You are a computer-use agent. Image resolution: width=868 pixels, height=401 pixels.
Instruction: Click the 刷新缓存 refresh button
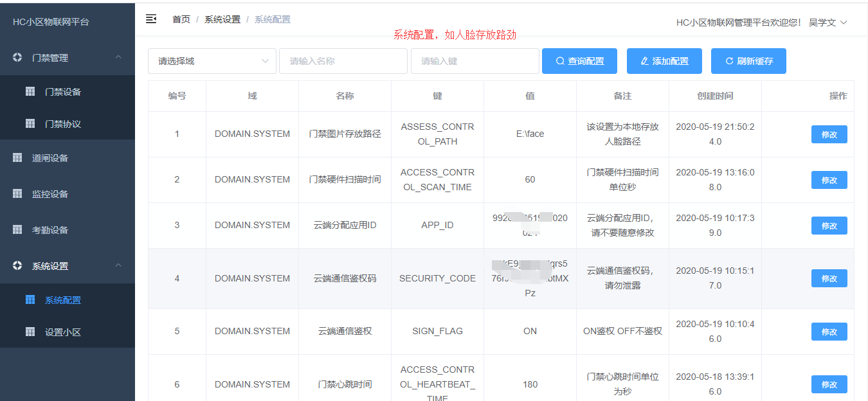[748, 61]
